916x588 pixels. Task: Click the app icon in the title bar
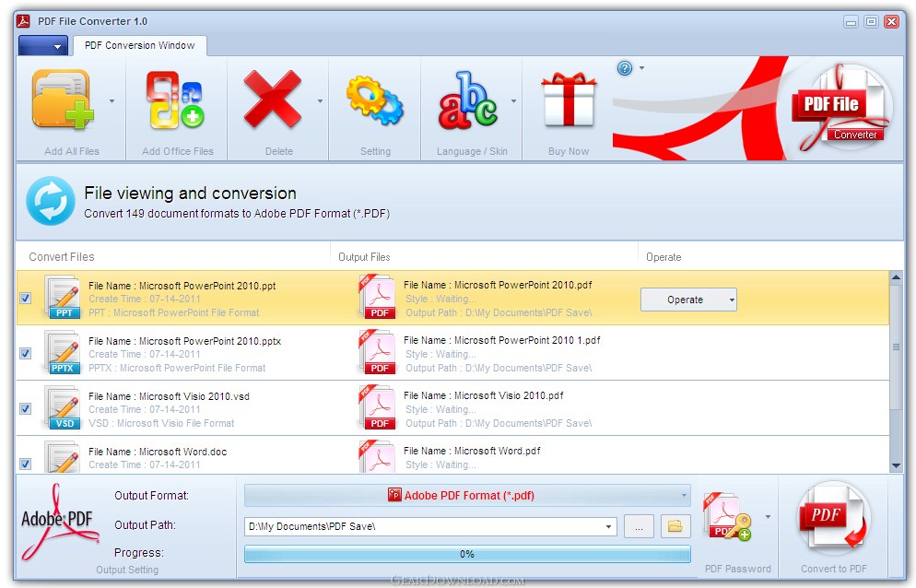pyautogui.click(x=23, y=21)
